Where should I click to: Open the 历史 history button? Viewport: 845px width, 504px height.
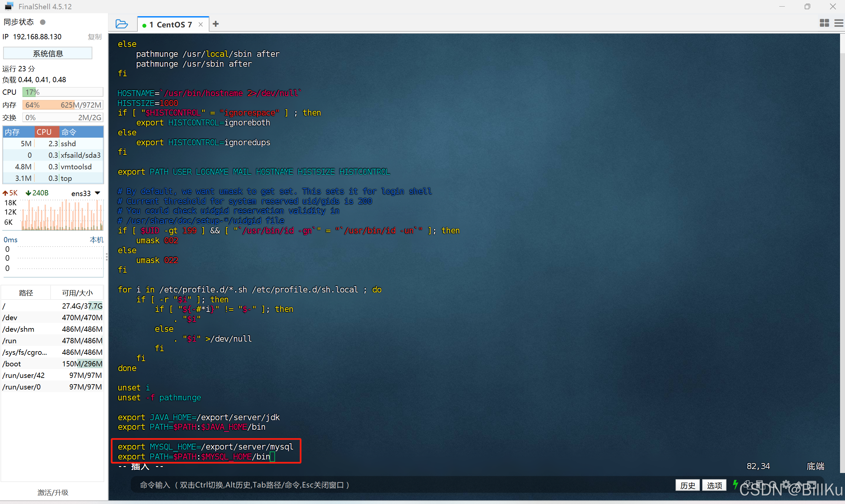pos(687,485)
